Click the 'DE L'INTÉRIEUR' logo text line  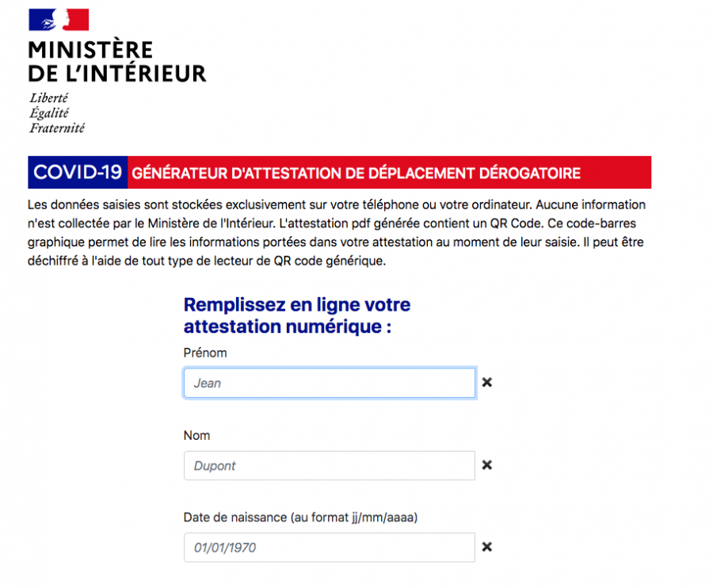116,74
